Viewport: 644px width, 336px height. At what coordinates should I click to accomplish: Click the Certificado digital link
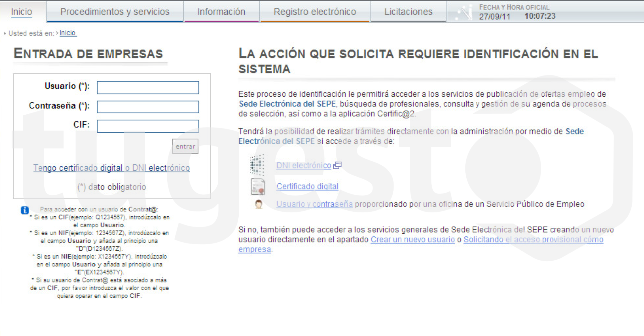click(x=307, y=186)
